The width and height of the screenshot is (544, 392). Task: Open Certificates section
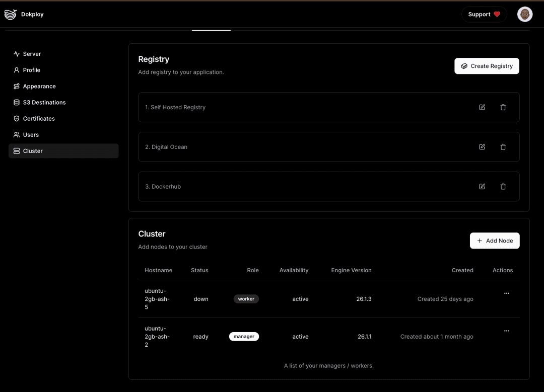38,119
